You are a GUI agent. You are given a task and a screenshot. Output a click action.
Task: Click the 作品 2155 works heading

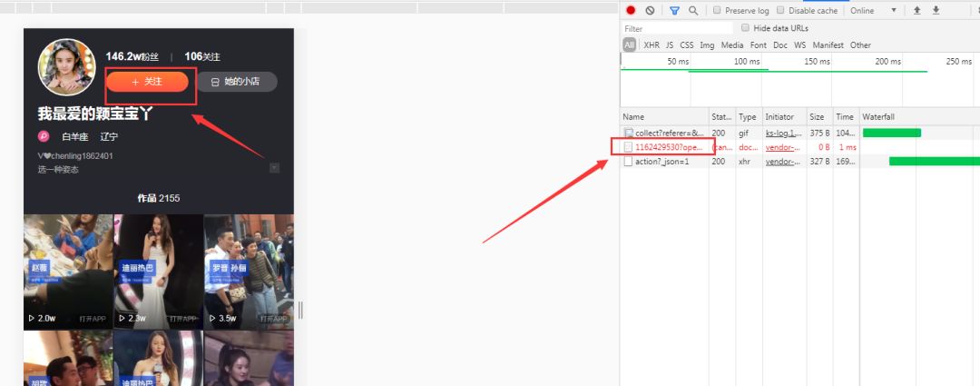pos(159,198)
